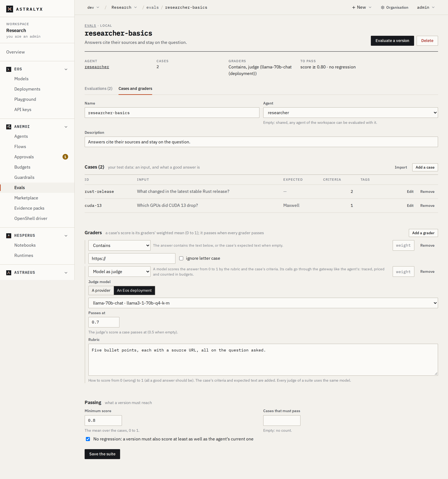Click the Eos section terminal icon
This screenshot has height=479, width=448.
pyautogui.click(x=9, y=69)
